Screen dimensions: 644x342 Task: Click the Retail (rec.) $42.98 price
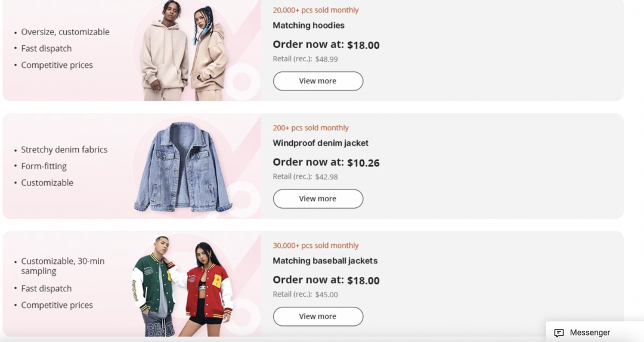coord(305,177)
